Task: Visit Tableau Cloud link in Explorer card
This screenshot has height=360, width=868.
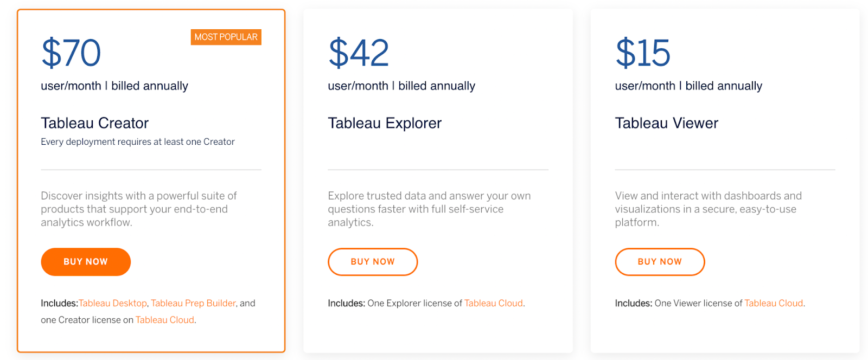Action: tap(494, 304)
